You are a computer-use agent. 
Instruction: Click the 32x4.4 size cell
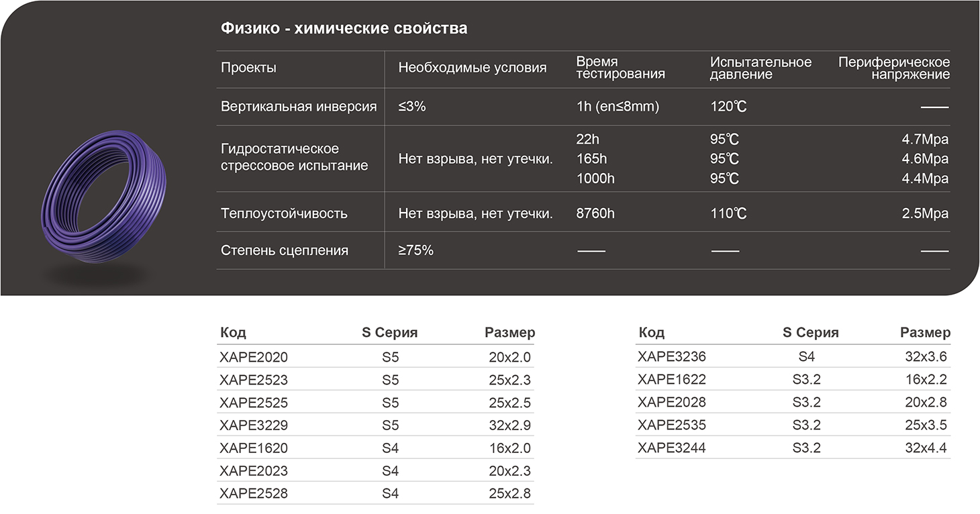click(926, 448)
